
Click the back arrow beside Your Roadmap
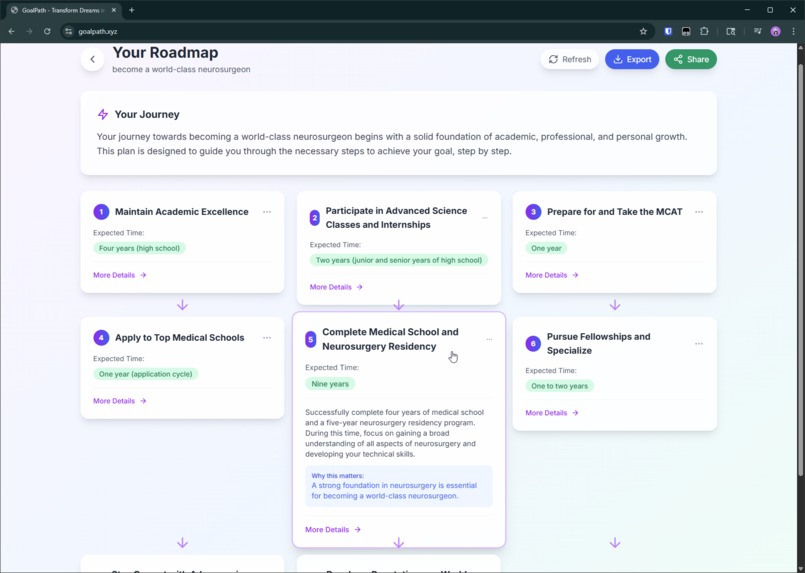pyautogui.click(x=92, y=60)
